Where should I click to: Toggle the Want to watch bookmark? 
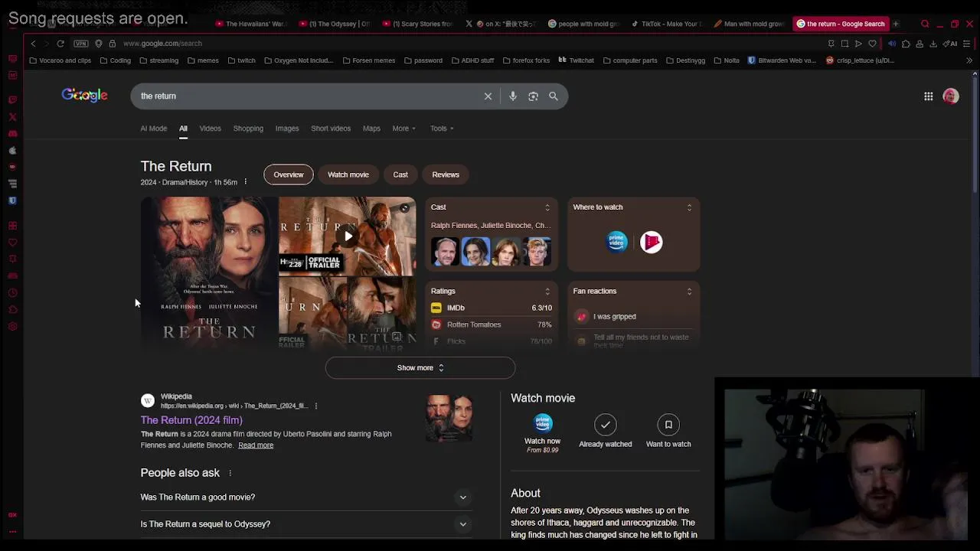tap(668, 432)
